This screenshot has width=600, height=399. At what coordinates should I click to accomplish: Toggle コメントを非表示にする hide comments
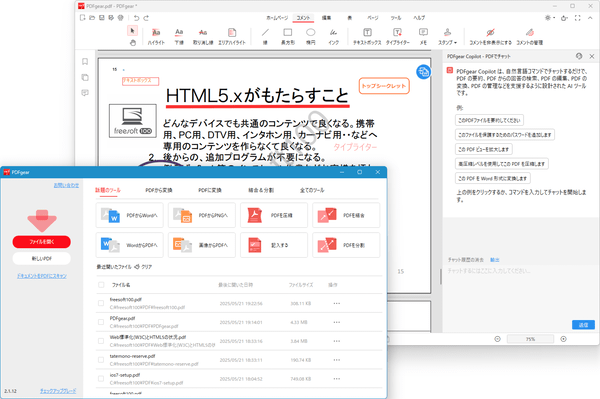coord(491,37)
